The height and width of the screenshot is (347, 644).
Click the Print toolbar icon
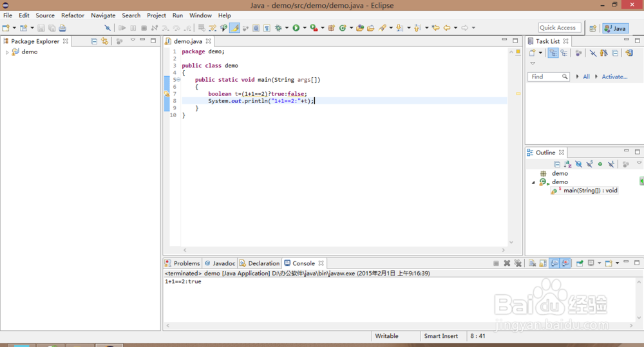pos(62,28)
